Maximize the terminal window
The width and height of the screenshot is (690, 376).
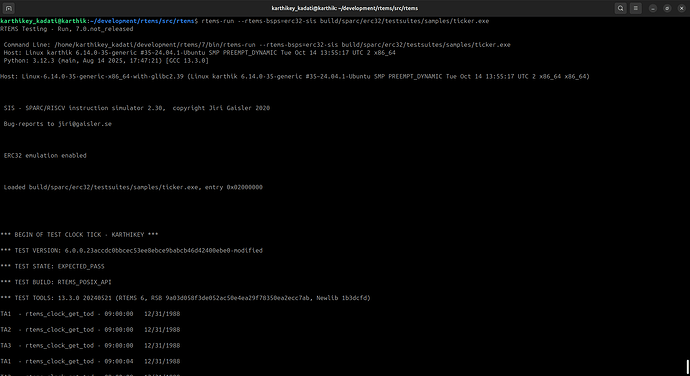pyautogui.click(x=667, y=8)
